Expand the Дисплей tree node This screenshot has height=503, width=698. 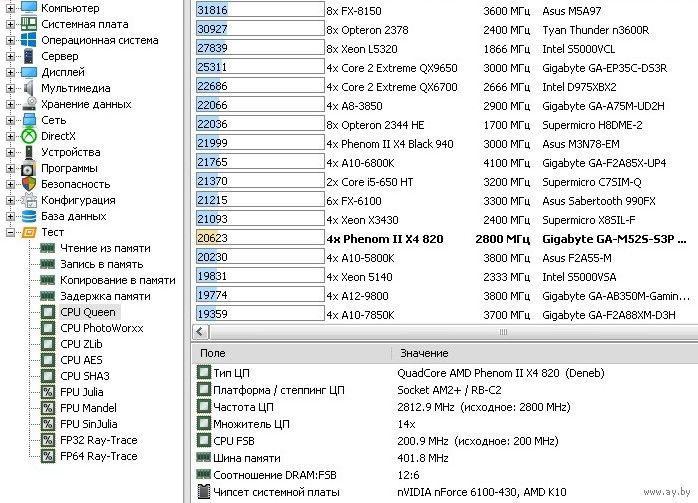(10, 72)
